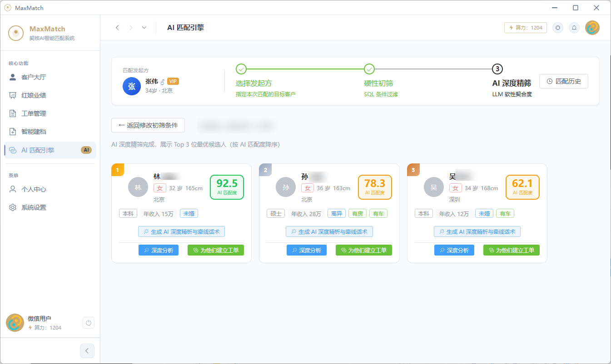
Task: Click the 有车 tag on 吴's card
Action: tap(505, 214)
